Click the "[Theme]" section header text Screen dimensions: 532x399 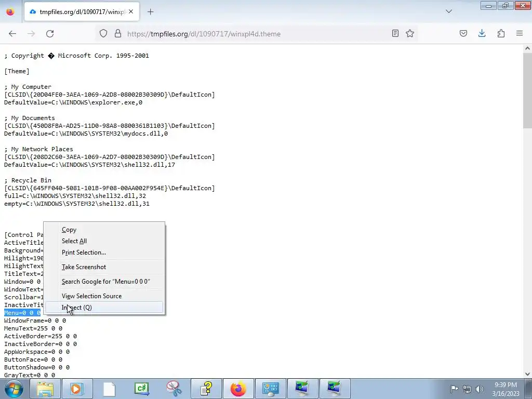[x=17, y=71]
